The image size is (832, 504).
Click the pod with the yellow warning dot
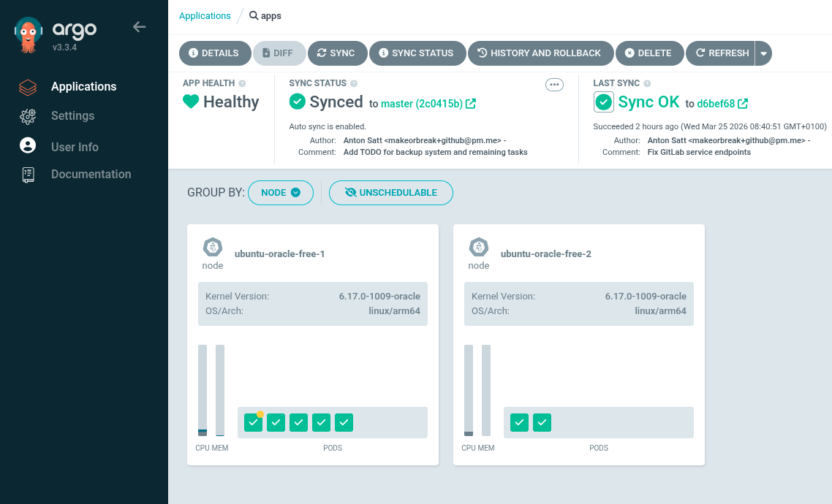point(252,422)
